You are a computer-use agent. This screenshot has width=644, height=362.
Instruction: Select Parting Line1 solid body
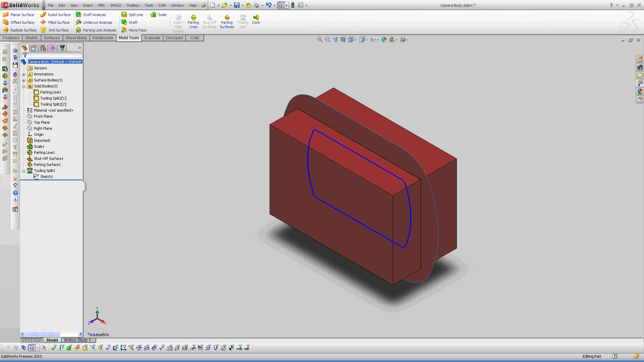pos(47,93)
